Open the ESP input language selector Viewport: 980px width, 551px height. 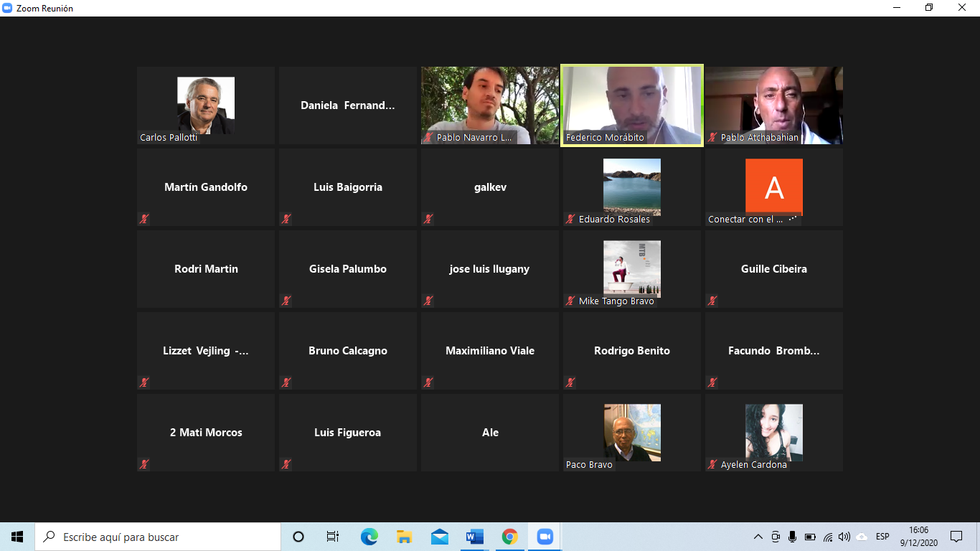coord(882,537)
